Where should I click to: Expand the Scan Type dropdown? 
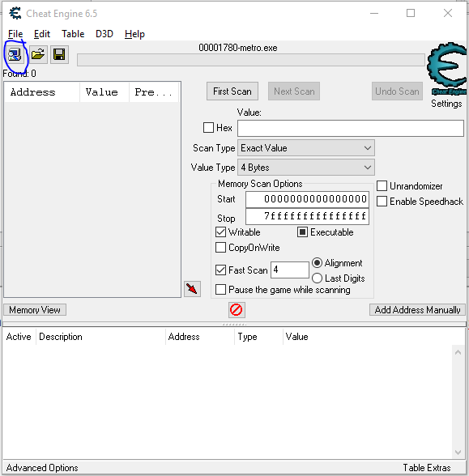(x=306, y=148)
